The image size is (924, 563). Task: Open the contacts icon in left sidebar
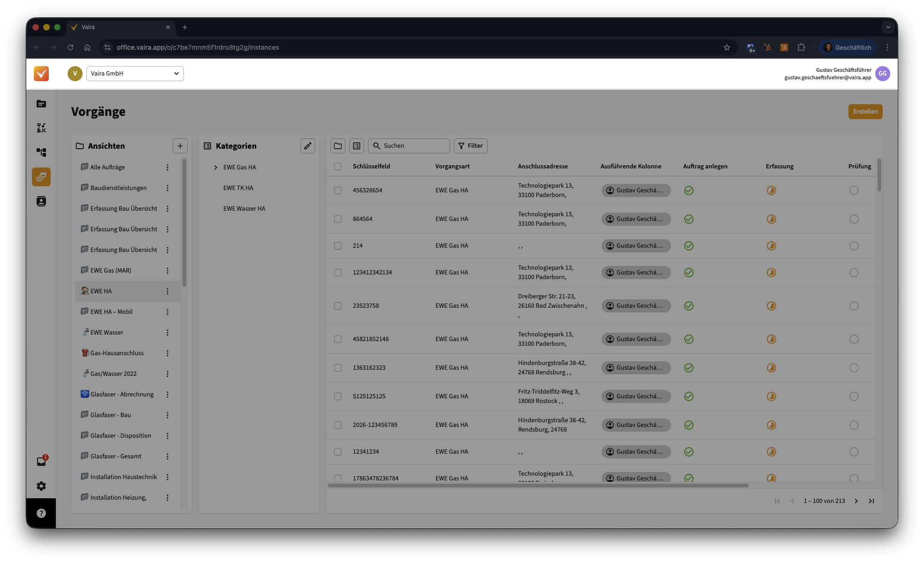click(41, 201)
